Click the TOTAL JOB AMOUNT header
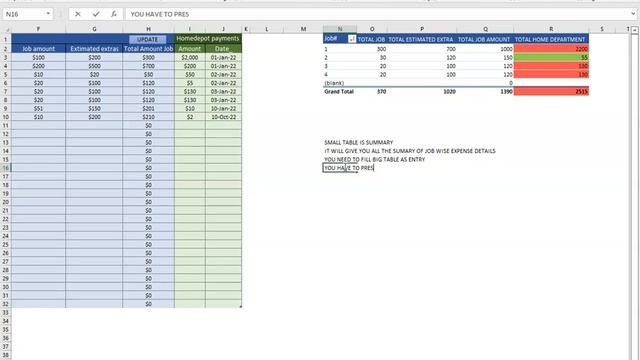This screenshot has height=360, width=640. click(x=484, y=40)
